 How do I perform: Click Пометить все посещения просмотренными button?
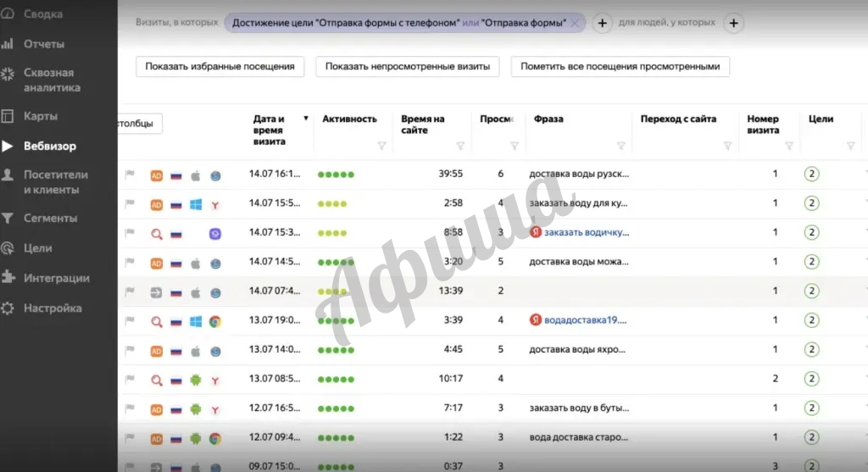point(620,67)
